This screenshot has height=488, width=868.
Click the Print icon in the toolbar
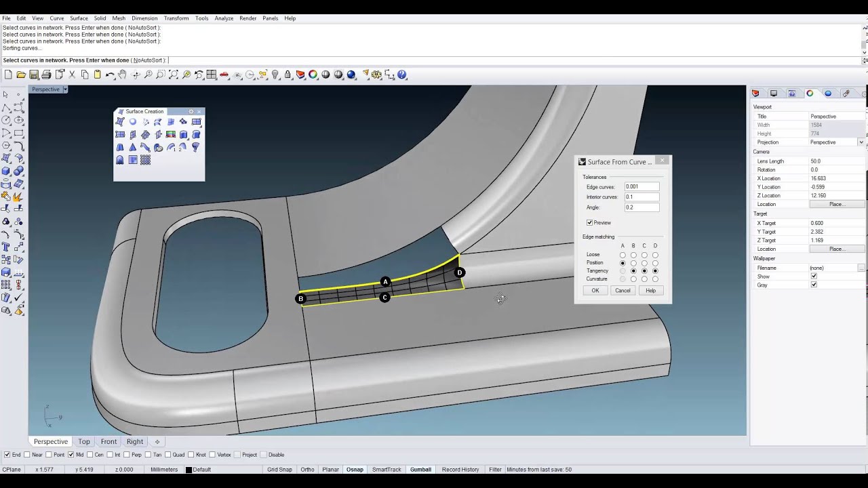(x=46, y=75)
